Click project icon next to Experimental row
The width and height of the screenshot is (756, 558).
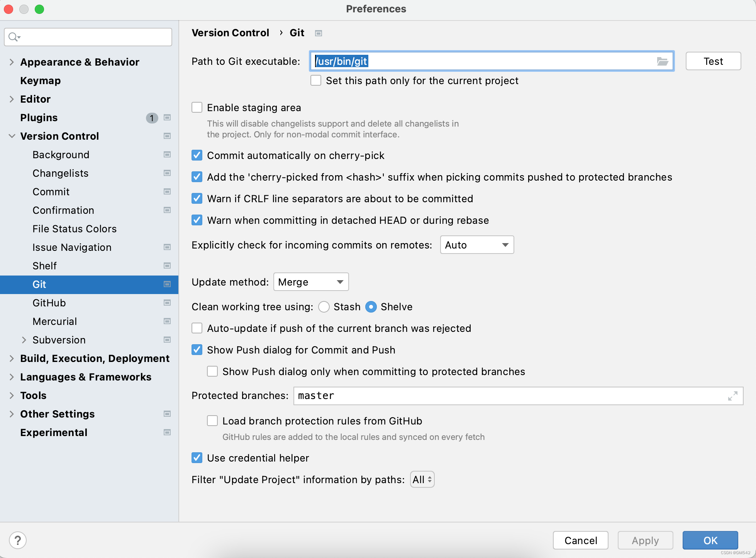[x=167, y=432]
